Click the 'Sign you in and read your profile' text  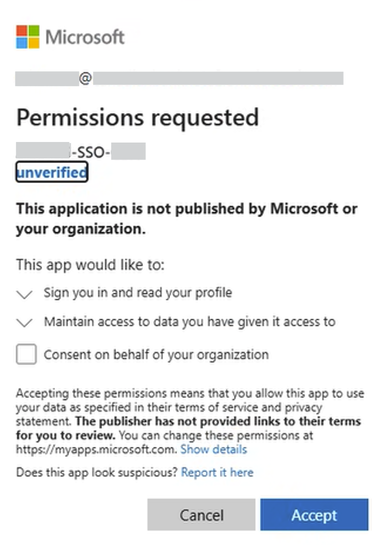pyautogui.click(x=138, y=293)
